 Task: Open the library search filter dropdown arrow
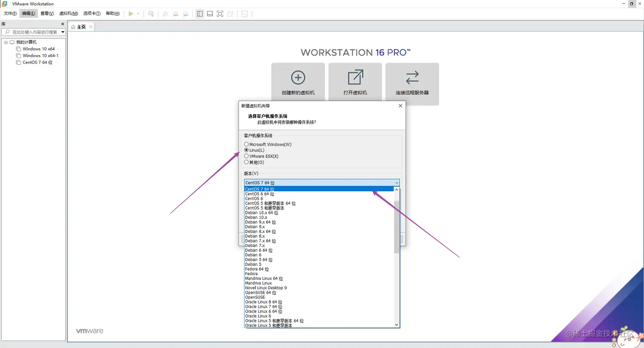click(x=63, y=32)
